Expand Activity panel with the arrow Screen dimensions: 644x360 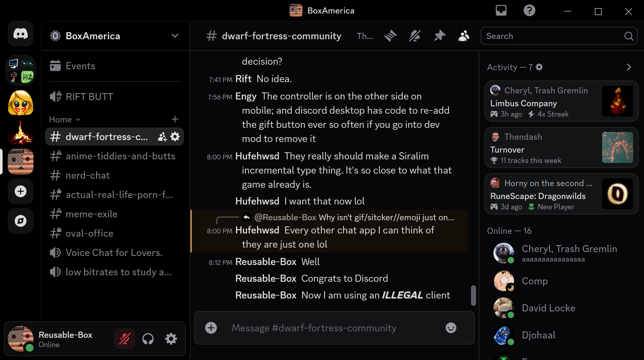629,67
